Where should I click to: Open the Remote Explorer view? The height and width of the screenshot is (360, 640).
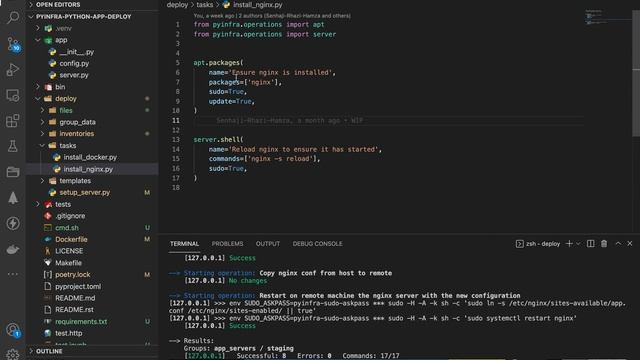[13, 96]
